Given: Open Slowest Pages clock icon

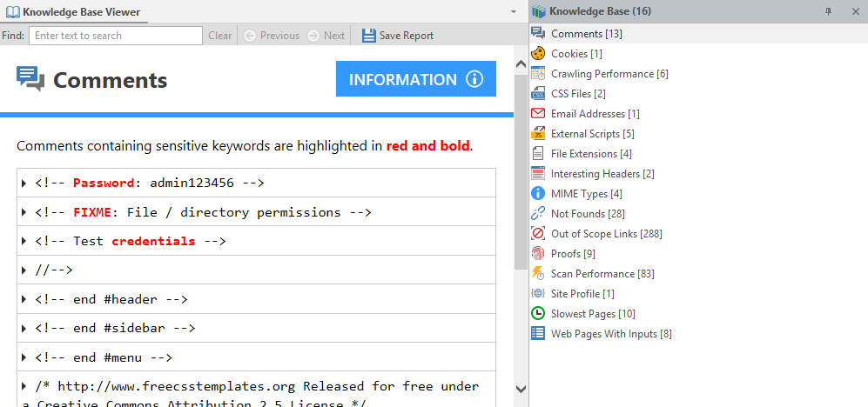Looking at the screenshot, I should [x=538, y=314].
